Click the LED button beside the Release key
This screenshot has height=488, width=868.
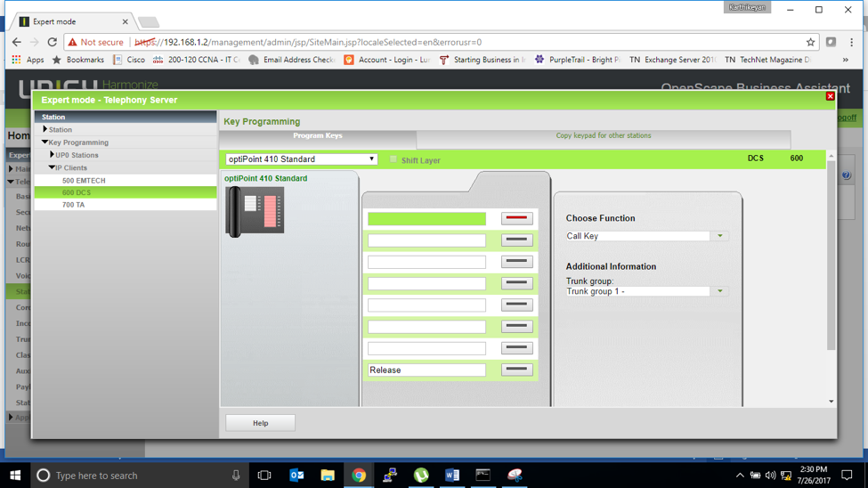click(516, 370)
